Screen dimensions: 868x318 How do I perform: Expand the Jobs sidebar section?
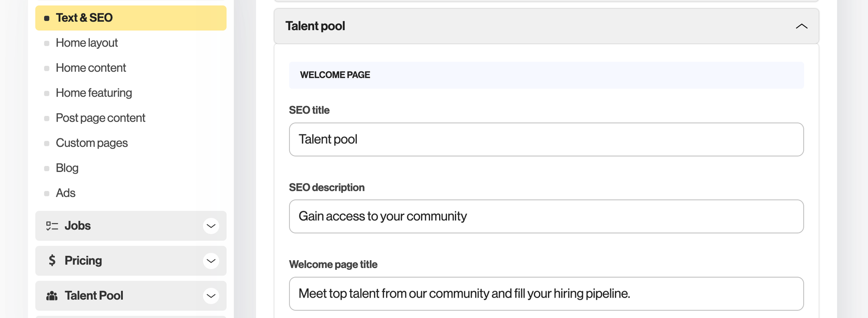click(x=211, y=226)
